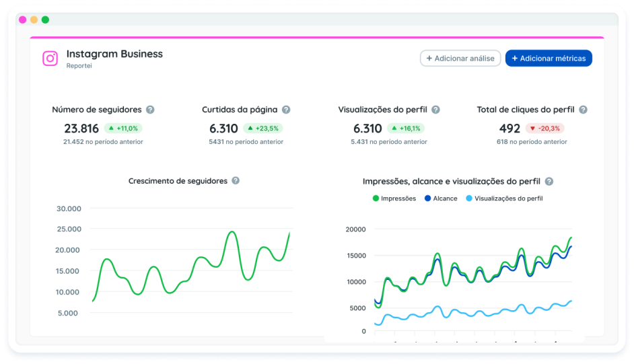Image resolution: width=634 pixels, height=364 pixels.
Task: Click the Reportei subtitle link
Action: (79, 66)
